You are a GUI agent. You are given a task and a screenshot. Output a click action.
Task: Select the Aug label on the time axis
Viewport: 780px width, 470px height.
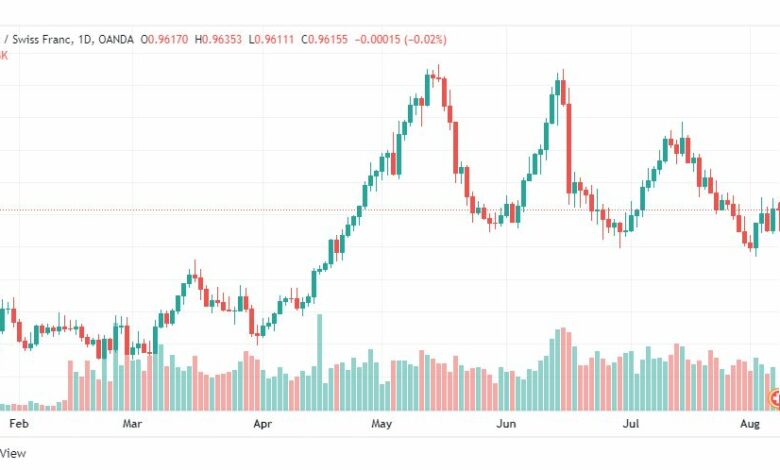click(750, 424)
